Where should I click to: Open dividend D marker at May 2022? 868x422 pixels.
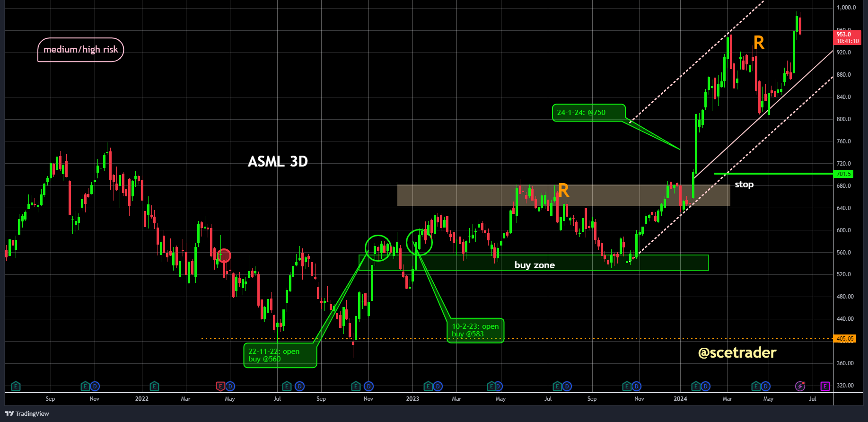[230, 387]
